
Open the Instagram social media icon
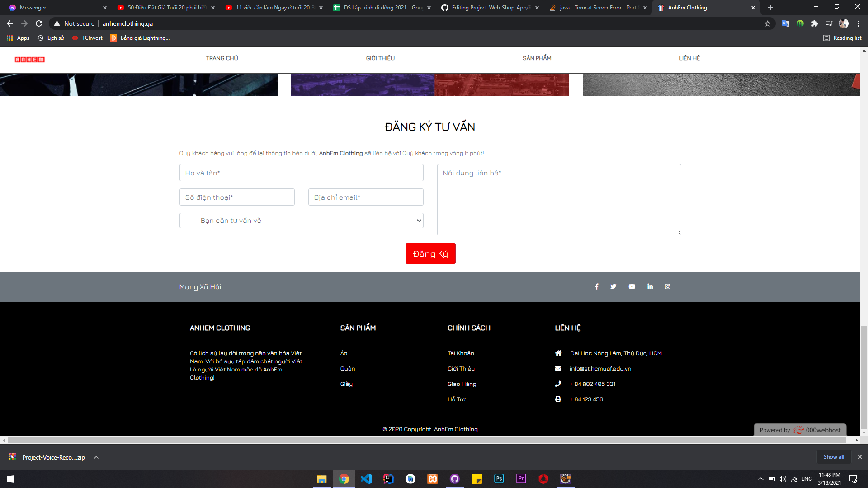tap(668, 286)
